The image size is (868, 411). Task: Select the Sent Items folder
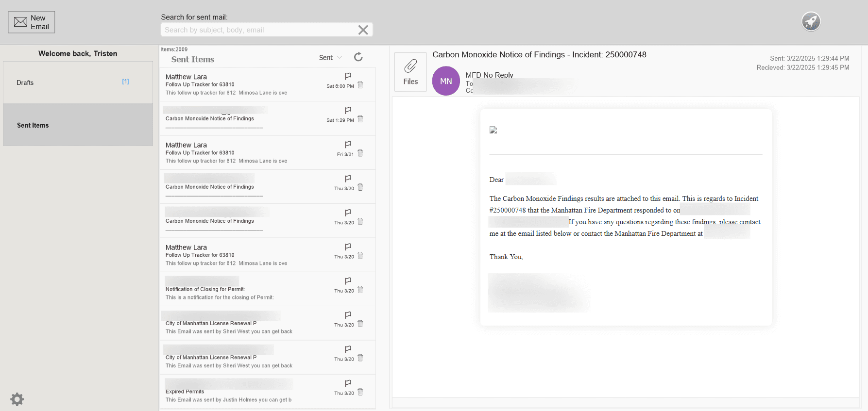tap(78, 125)
